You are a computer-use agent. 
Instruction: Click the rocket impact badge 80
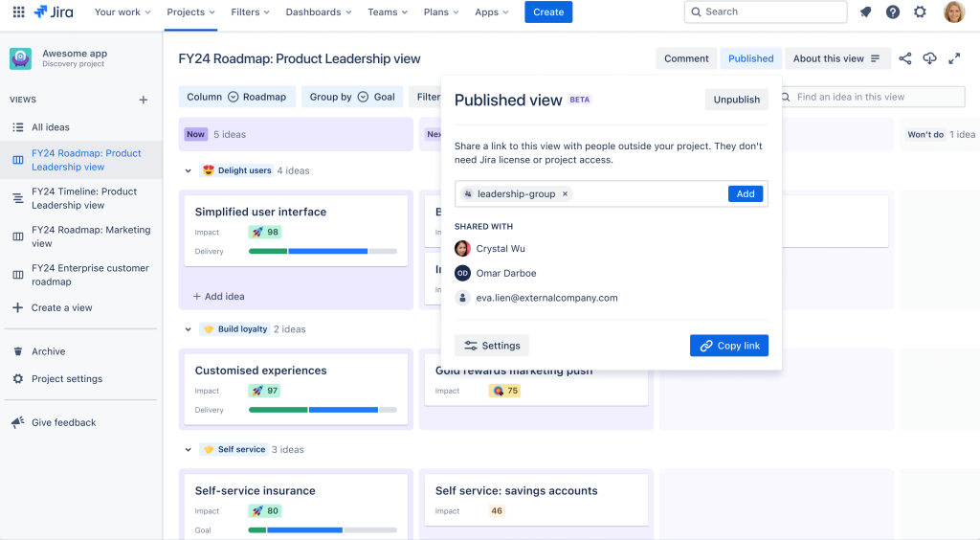point(265,510)
